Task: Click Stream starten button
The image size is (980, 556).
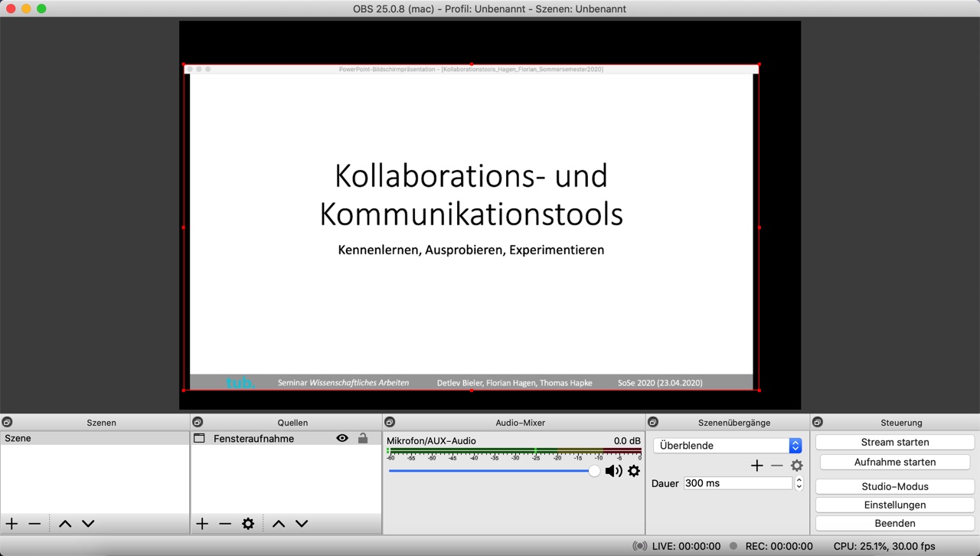Action: (894, 443)
